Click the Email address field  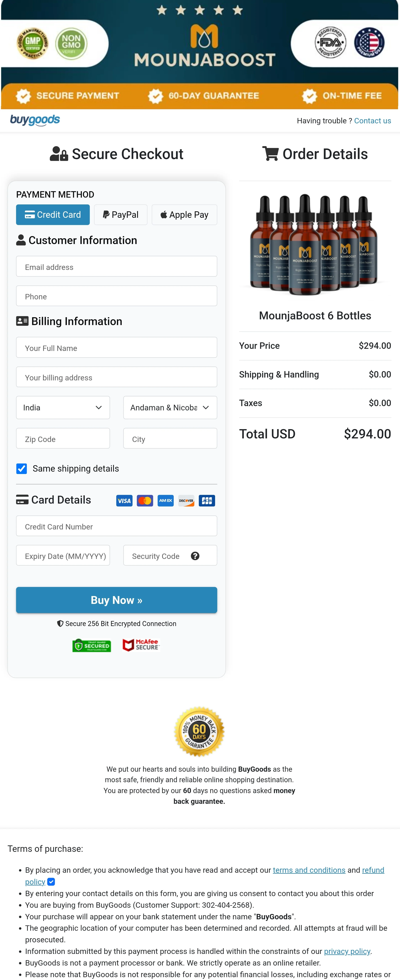(116, 267)
